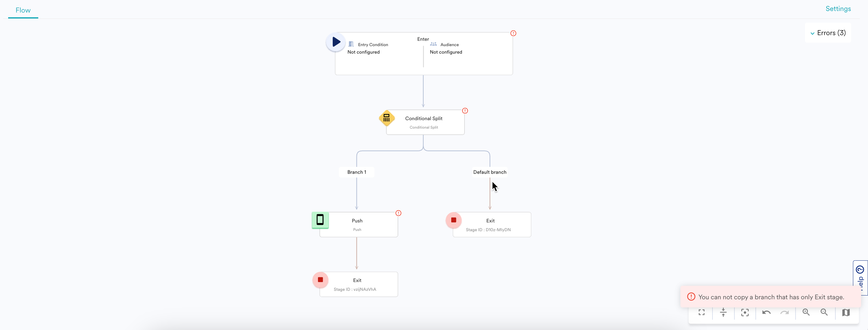Select the Conditional Split diamond icon
The height and width of the screenshot is (330, 868).
pos(386,118)
